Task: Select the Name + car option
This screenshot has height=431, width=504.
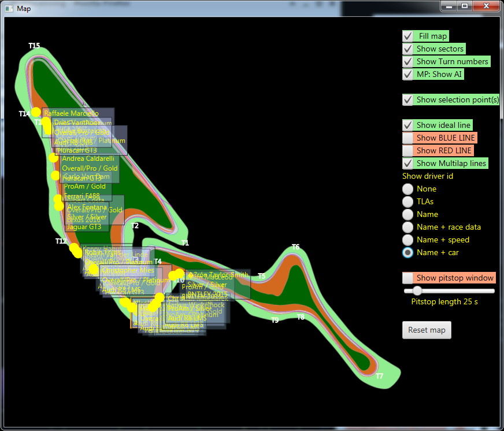Action: (x=406, y=252)
